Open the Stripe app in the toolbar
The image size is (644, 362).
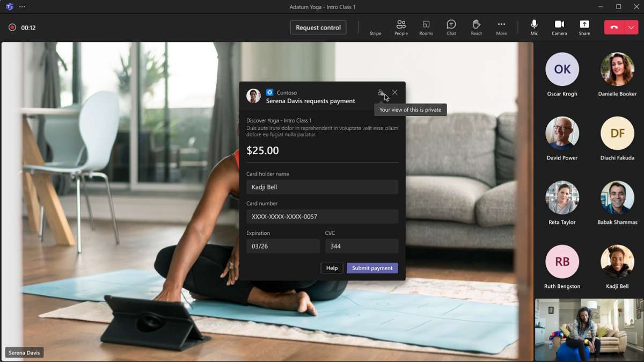pos(375,28)
